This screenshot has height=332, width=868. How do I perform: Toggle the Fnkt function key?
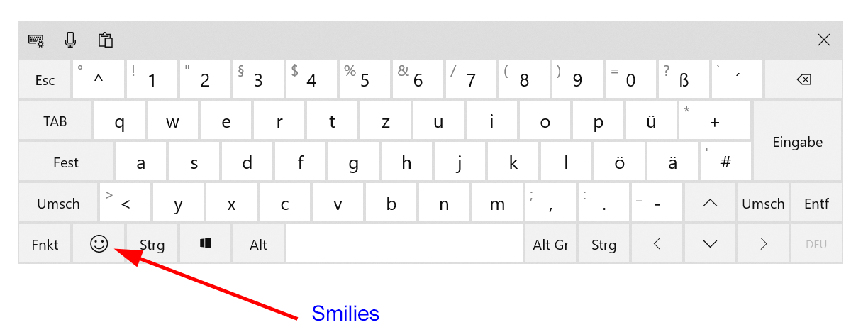pyautogui.click(x=45, y=245)
